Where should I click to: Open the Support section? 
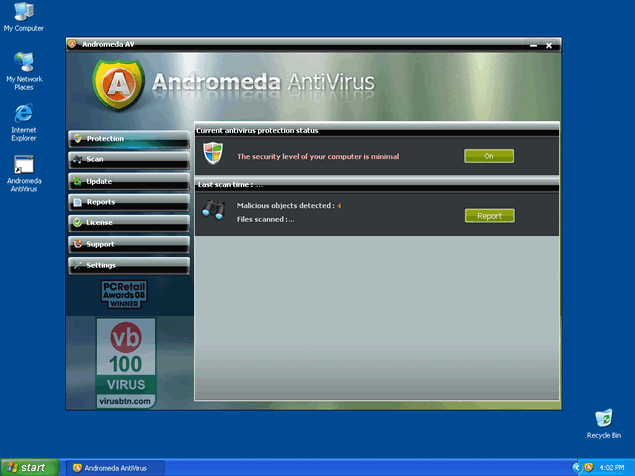click(128, 244)
